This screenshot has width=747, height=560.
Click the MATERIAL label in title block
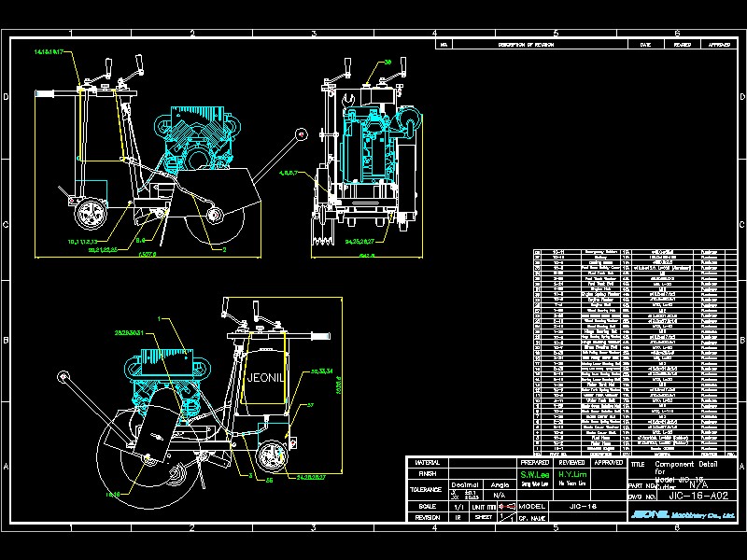coord(428,463)
